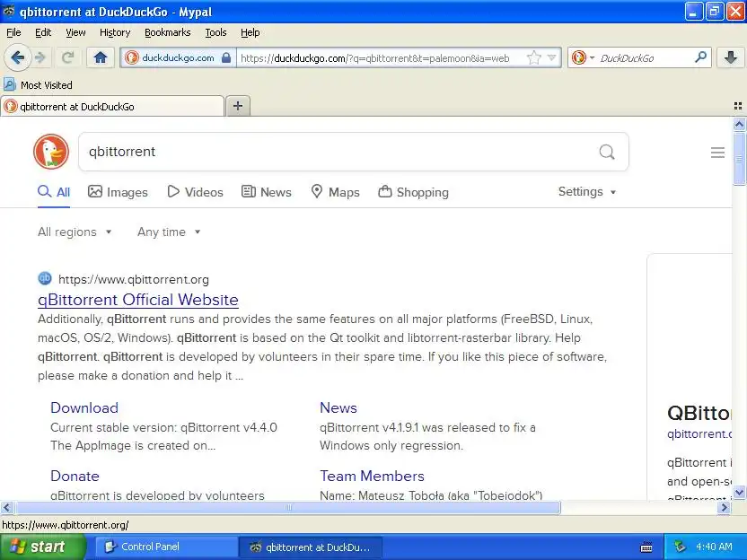Bookmark this page with the star icon
Viewport: 747px width, 560px height.
[x=534, y=57]
